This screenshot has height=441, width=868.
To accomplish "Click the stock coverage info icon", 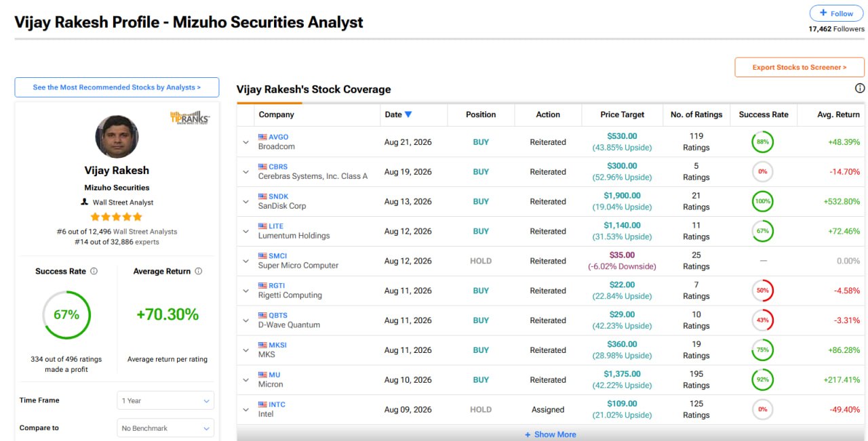I will [860, 88].
